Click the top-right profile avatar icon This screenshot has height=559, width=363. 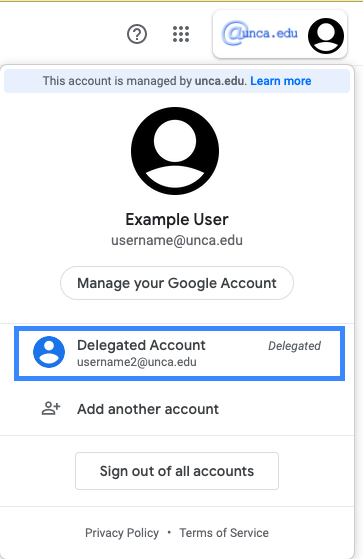(326, 36)
